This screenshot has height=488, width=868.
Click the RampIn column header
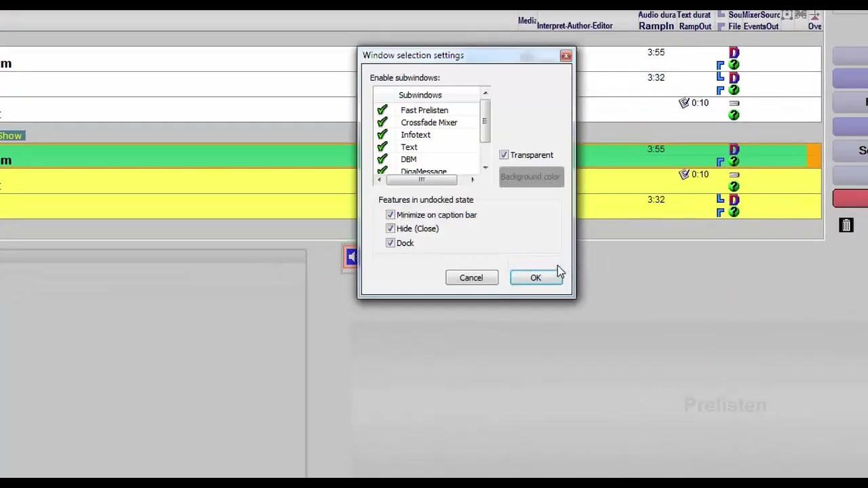[x=656, y=26]
